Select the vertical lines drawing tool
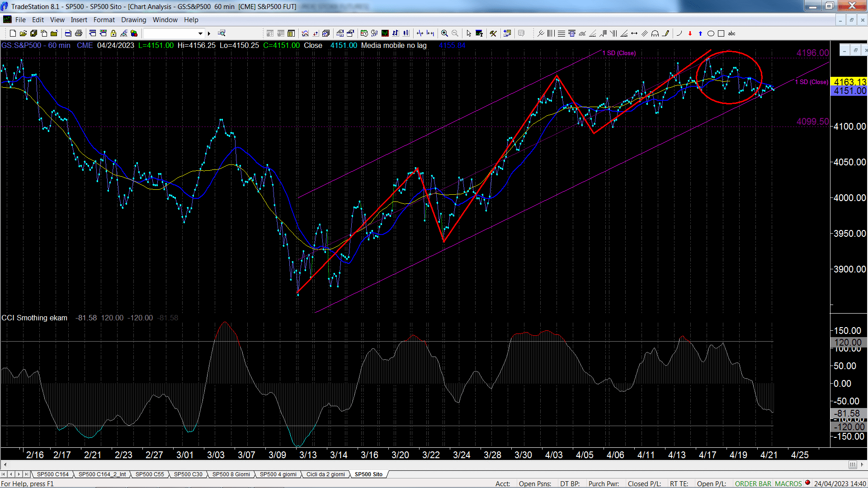The image size is (868, 488). [551, 33]
